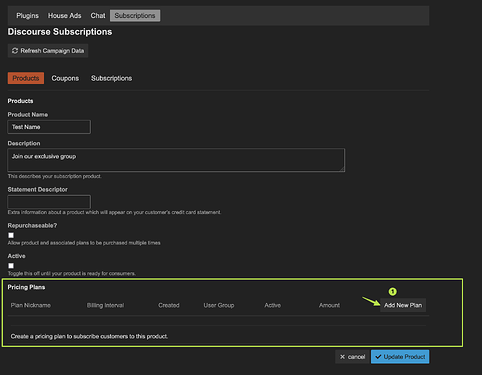Switch to the Coupons tab
482x375 pixels.
tap(65, 78)
